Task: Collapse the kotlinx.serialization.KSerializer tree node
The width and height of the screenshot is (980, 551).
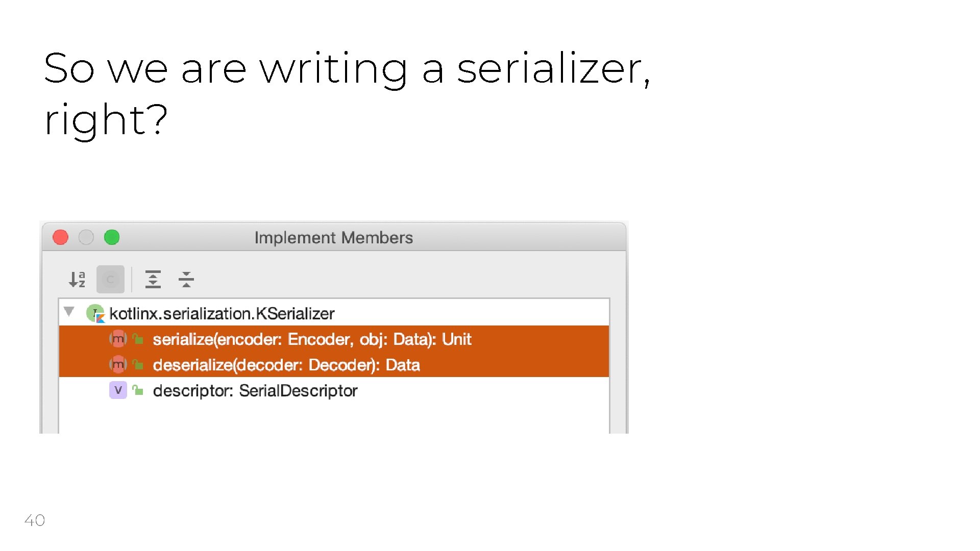Action: tap(69, 311)
